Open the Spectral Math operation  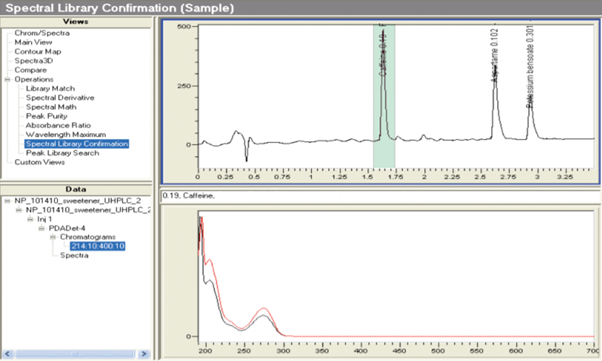51,107
